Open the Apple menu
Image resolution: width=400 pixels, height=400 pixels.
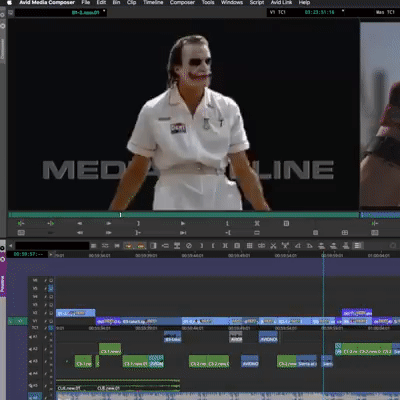9,3
